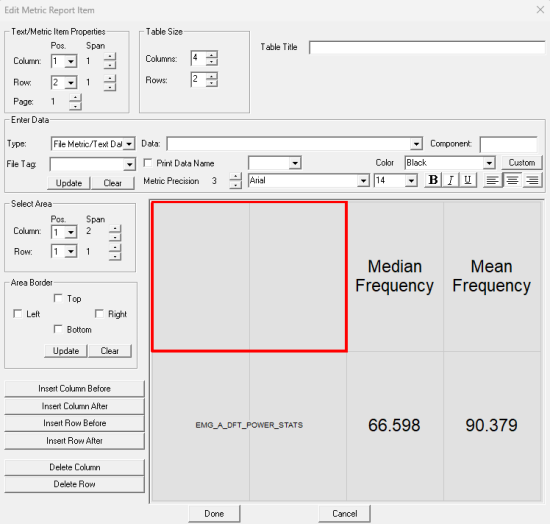Open the Custom color picker
This screenshot has width=550, height=524.
click(x=522, y=163)
